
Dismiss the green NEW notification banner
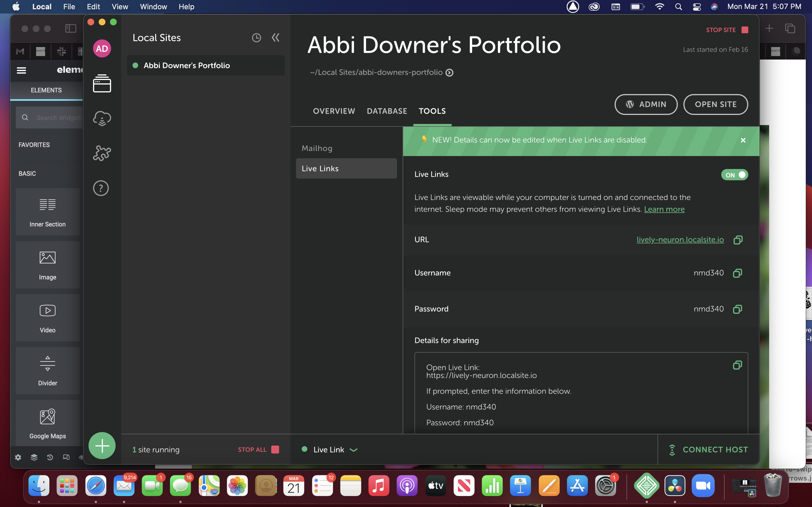point(743,140)
